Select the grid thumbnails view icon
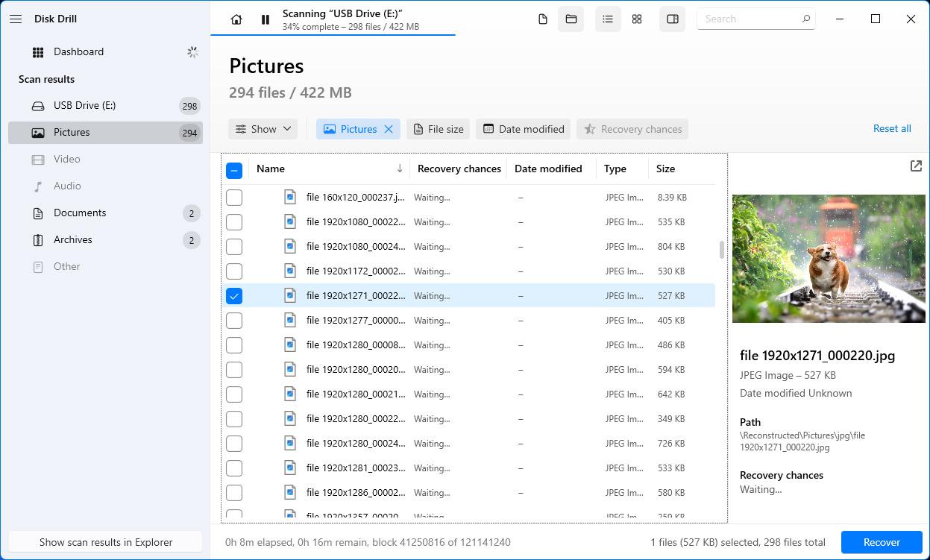Screen dimensions: 930x560 [637, 19]
